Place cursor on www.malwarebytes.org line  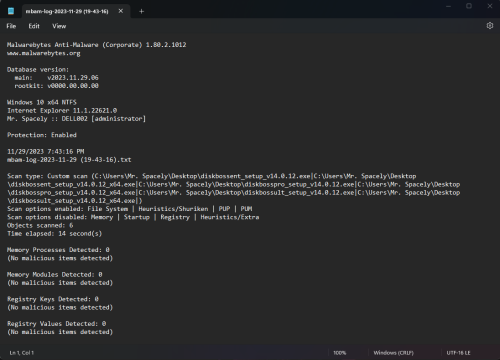pos(44,53)
